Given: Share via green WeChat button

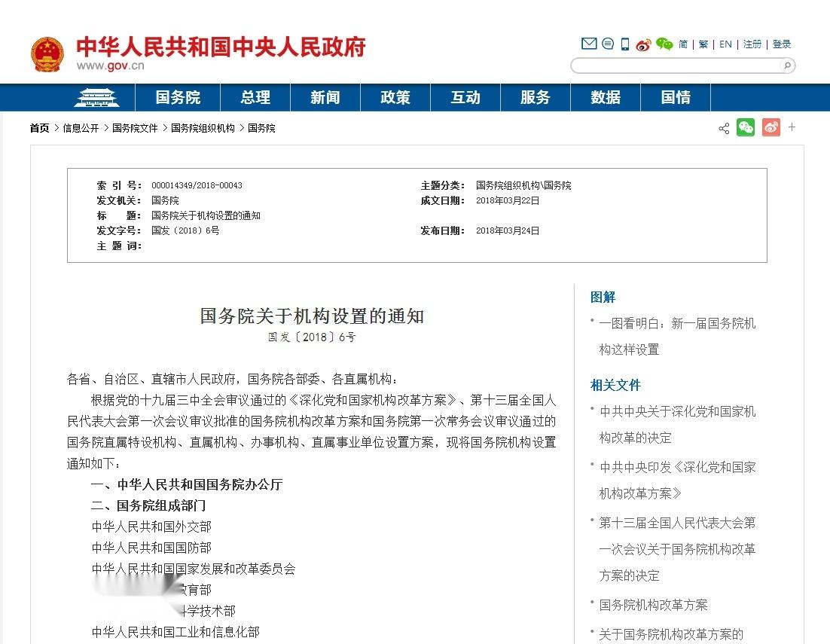Looking at the screenshot, I should [746, 127].
